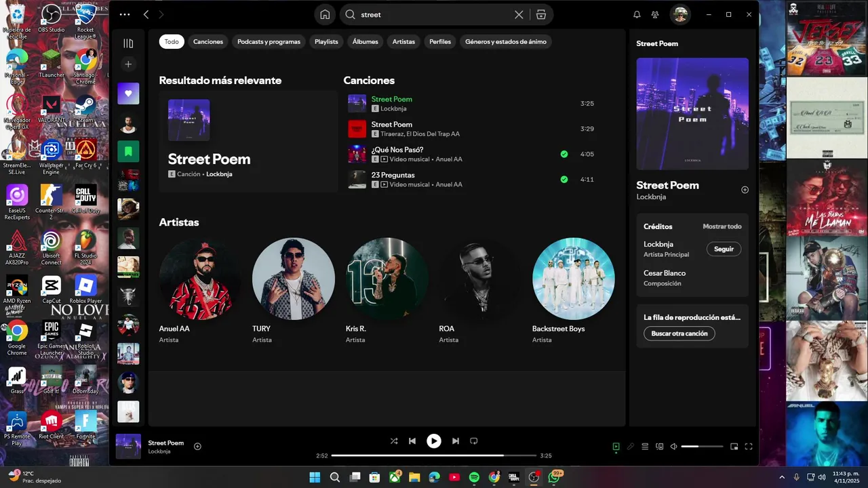The image size is (868, 488).
Task: Skip to previous track
Action: click(412, 441)
